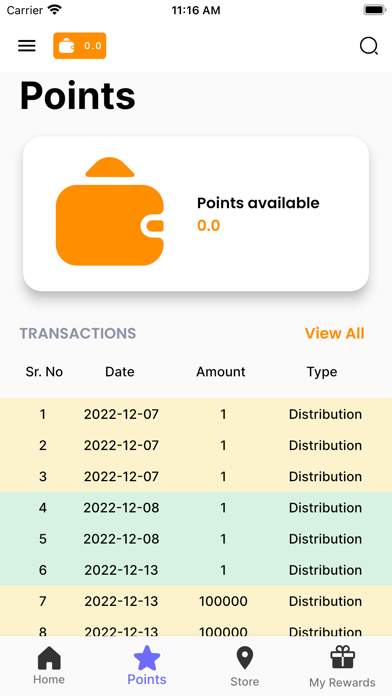Click serial number 5 in the table

43,538
